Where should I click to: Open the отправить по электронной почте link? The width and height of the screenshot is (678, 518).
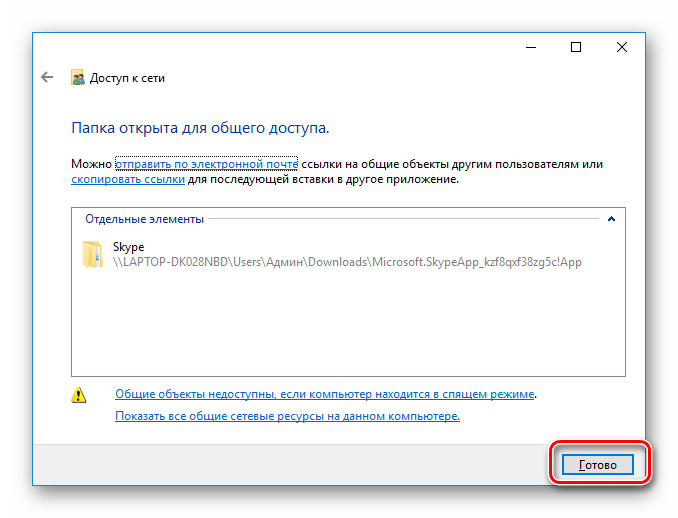207,164
